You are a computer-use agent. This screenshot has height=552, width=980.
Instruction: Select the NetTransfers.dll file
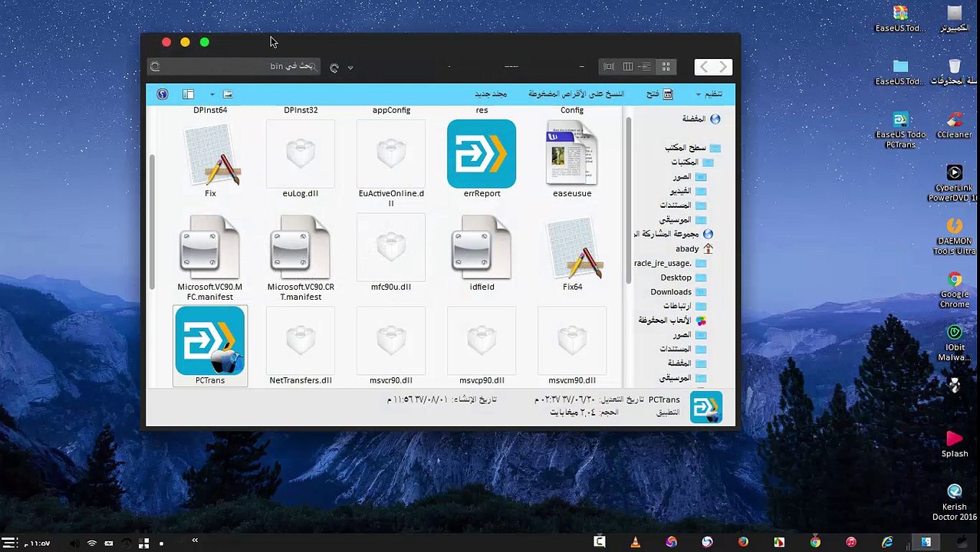click(x=301, y=346)
